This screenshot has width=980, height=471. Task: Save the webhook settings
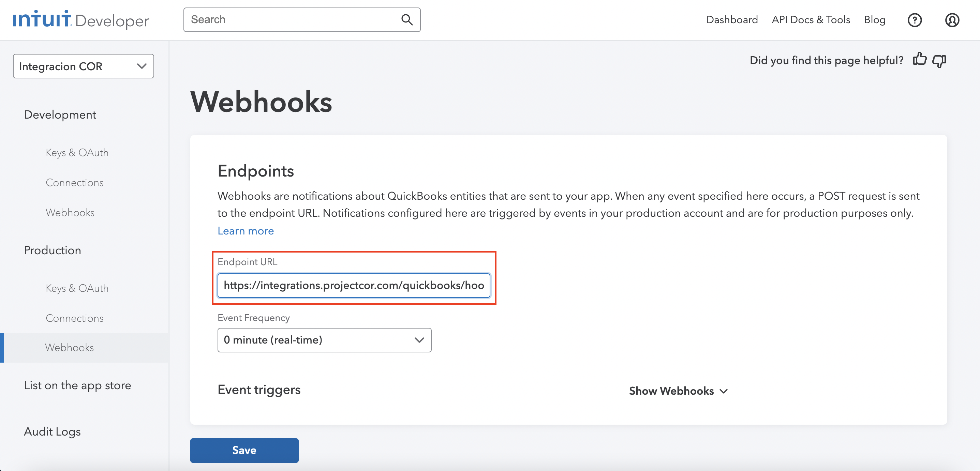tap(244, 450)
